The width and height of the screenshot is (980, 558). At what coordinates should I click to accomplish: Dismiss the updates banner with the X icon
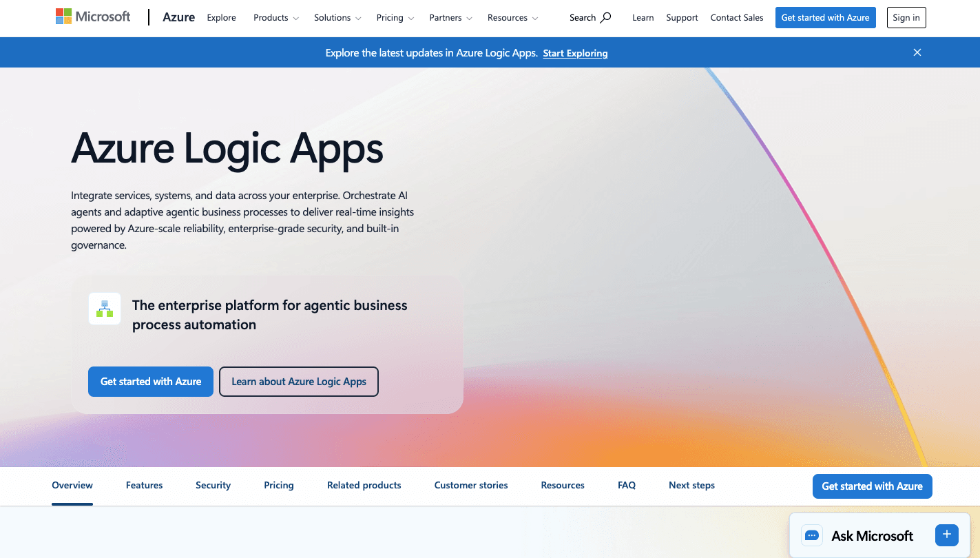pos(917,52)
